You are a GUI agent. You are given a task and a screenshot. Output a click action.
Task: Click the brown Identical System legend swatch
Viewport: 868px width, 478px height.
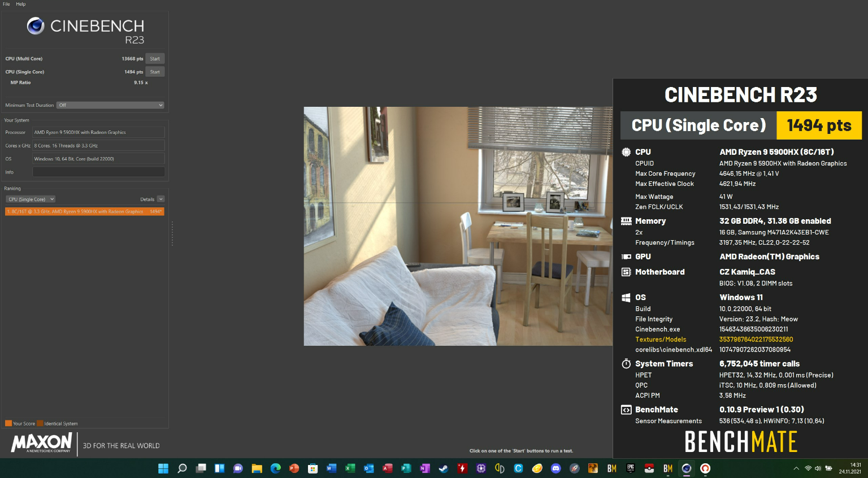(40, 423)
